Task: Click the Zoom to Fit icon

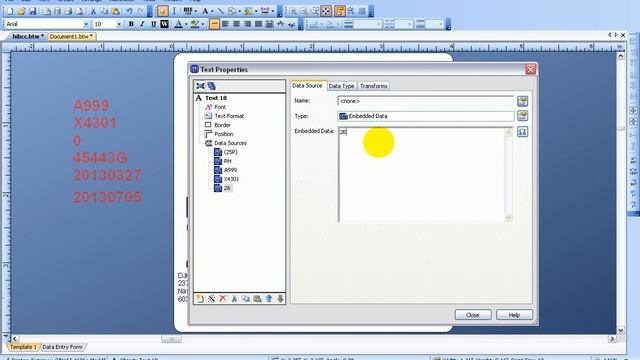Action: pos(326,11)
